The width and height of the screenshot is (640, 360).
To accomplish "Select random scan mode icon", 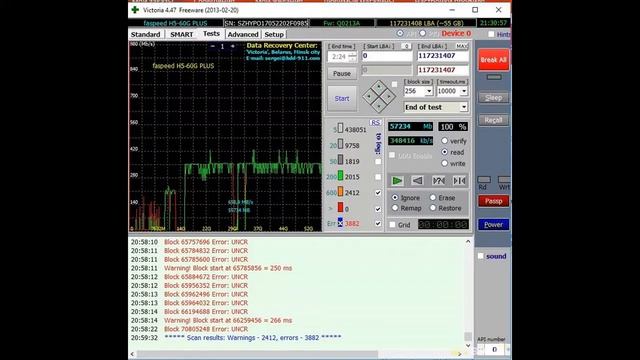I will tap(439, 180).
